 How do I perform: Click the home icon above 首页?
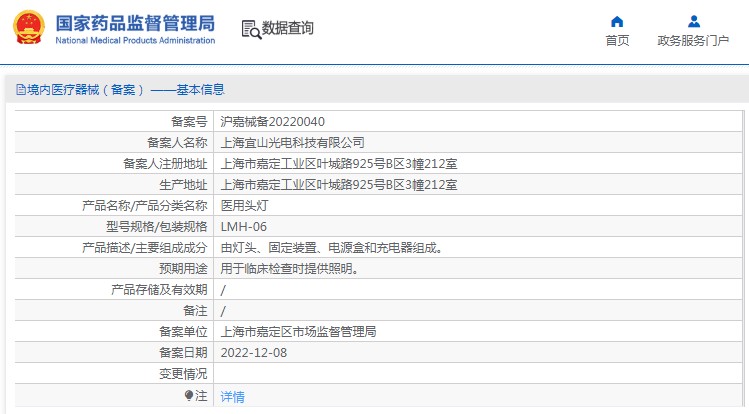click(617, 21)
